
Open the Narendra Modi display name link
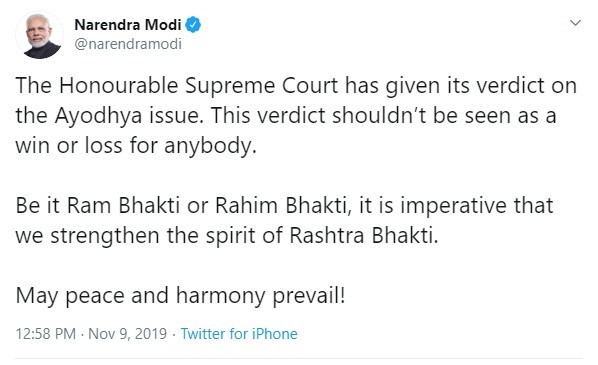pos(128,25)
